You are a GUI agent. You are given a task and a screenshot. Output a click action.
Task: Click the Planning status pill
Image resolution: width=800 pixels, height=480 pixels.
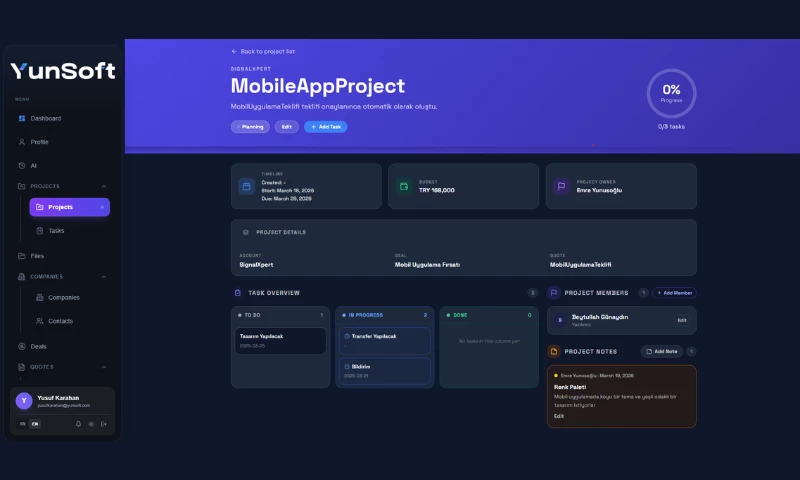pyautogui.click(x=250, y=127)
